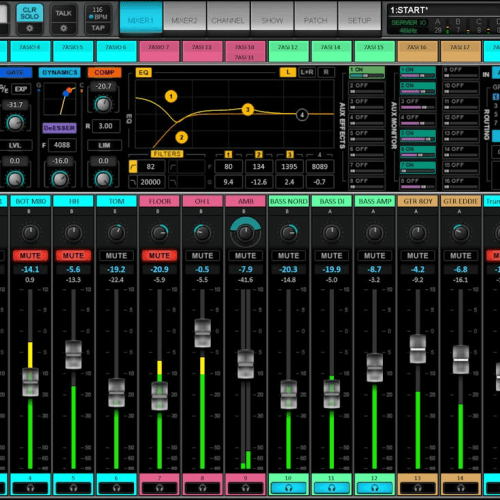The image size is (500, 500).
Task: Click the DeEsser frequency field 4088
Action: [62, 145]
